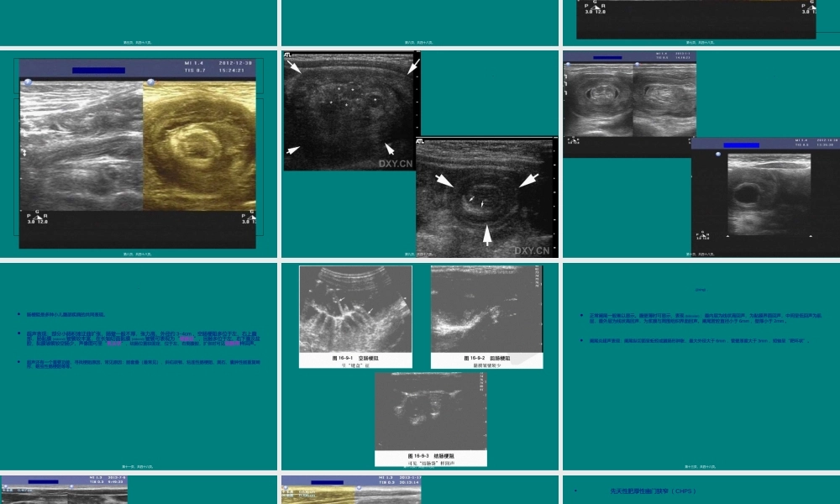The image size is (840, 504).
Task: Click the DXY.CN watermark on the upper arrowed scan
Action: 395,165
